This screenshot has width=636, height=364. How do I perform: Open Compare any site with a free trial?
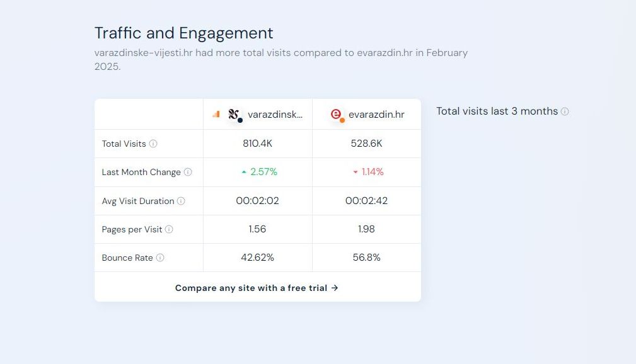pos(257,288)
